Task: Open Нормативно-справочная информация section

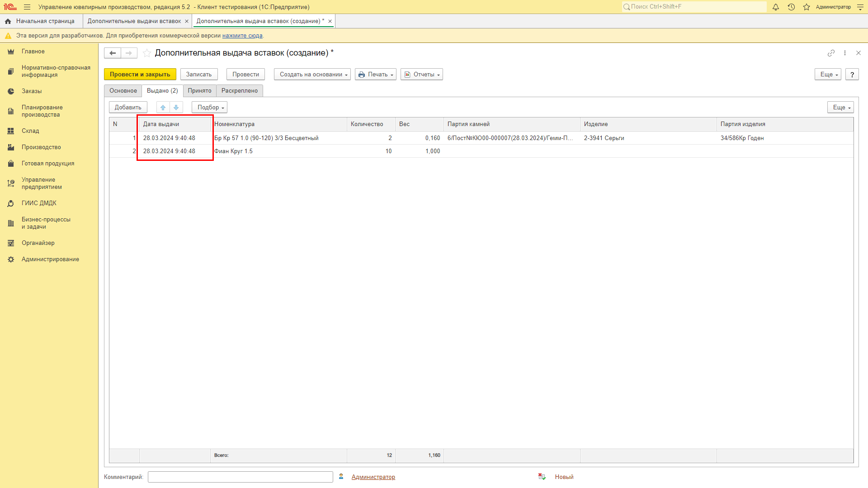Action: (49, 71)
